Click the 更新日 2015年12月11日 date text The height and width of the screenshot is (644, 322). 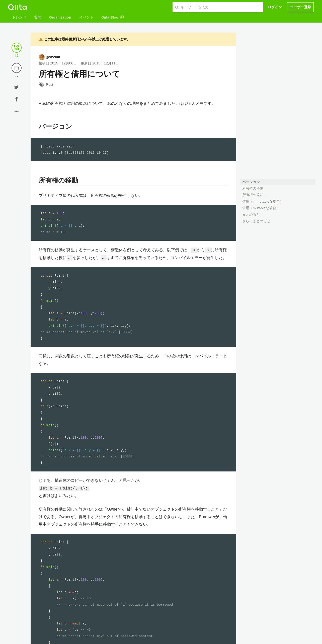[100, 63]
